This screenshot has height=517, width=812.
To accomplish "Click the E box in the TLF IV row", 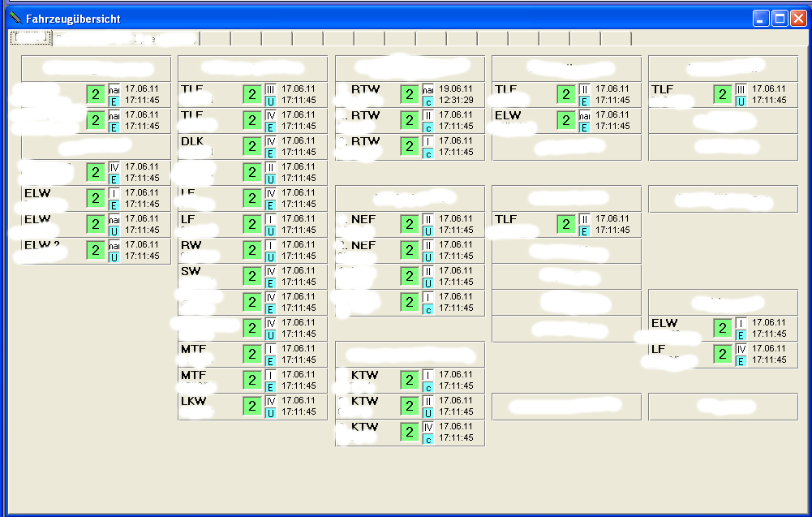I will [x=270, y=127].
